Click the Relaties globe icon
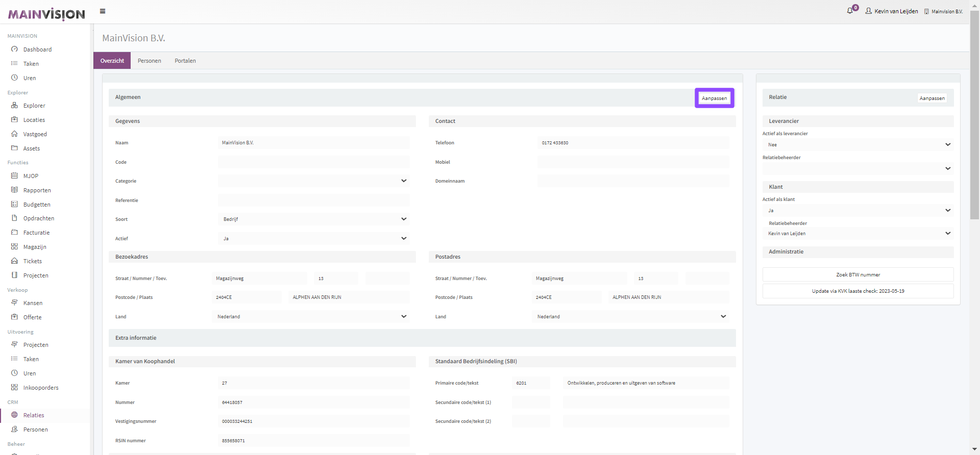 pyautogui.click(x=14, y=415)
